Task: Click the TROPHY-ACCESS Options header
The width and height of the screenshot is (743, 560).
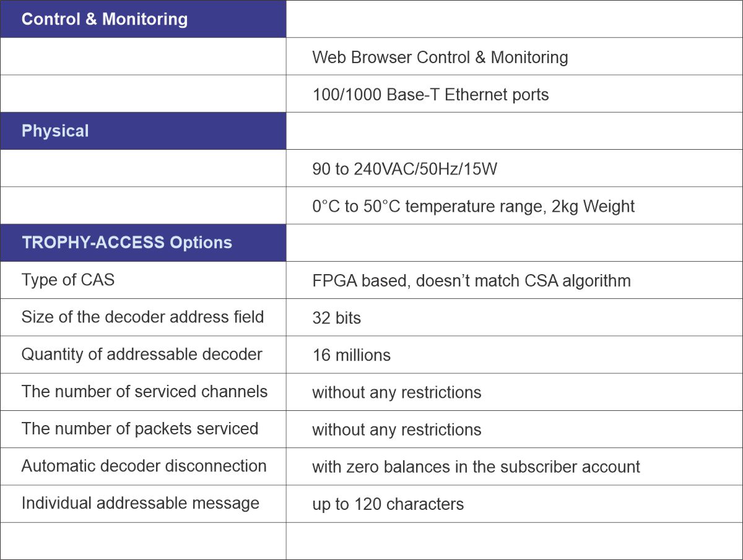Action: (x=126, y=243)
